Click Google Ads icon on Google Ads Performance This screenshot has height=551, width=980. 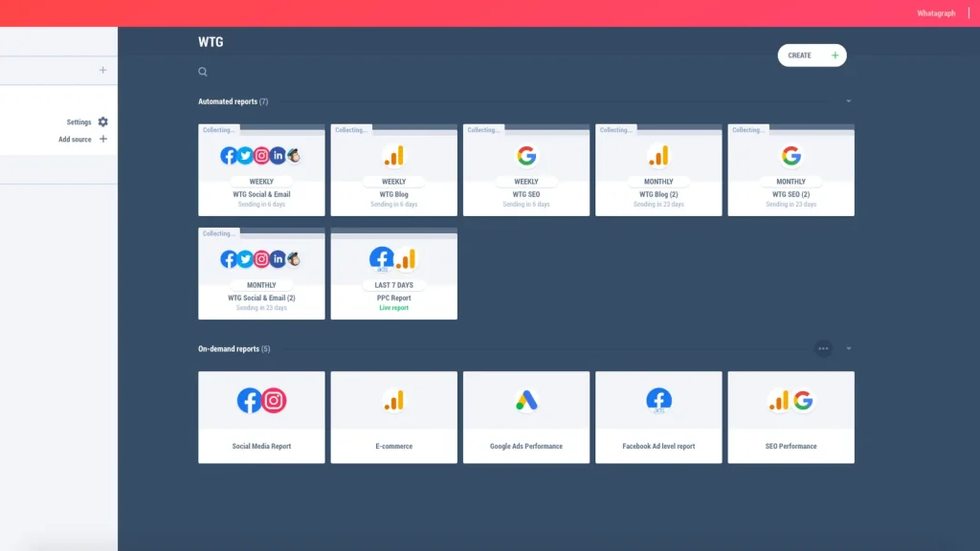526,401
